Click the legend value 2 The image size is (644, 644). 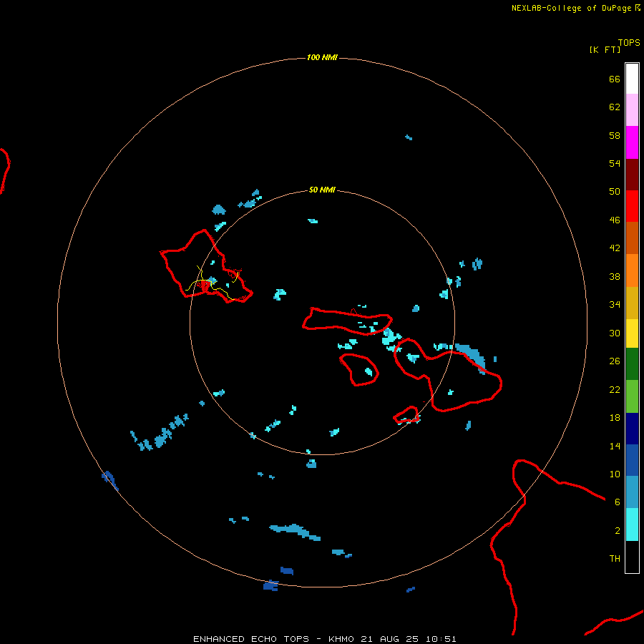pyautogui.click(x=618, y=531)
